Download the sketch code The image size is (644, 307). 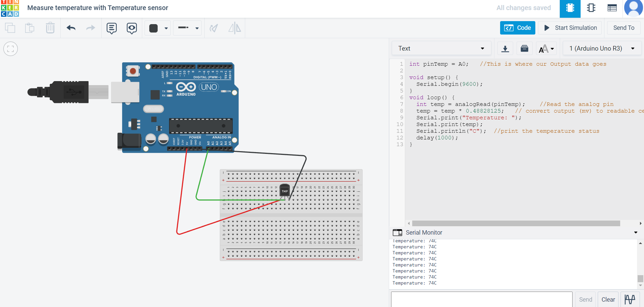coord(505,48)
